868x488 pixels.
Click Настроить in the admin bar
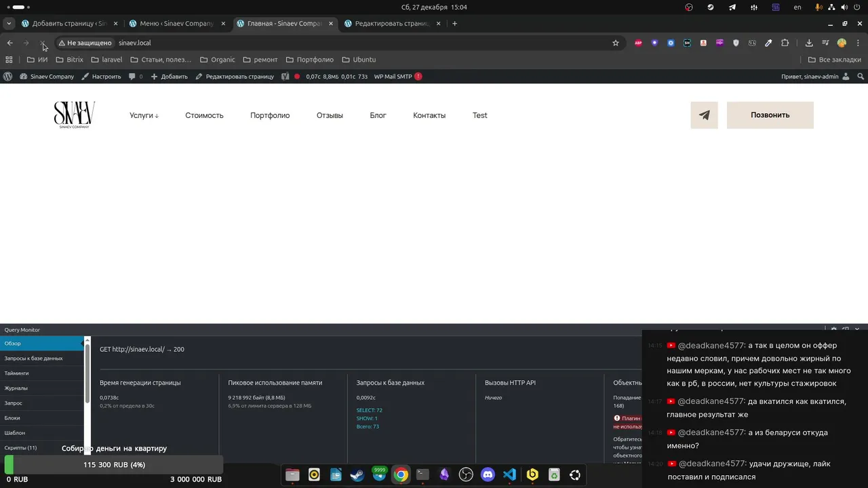101,77
